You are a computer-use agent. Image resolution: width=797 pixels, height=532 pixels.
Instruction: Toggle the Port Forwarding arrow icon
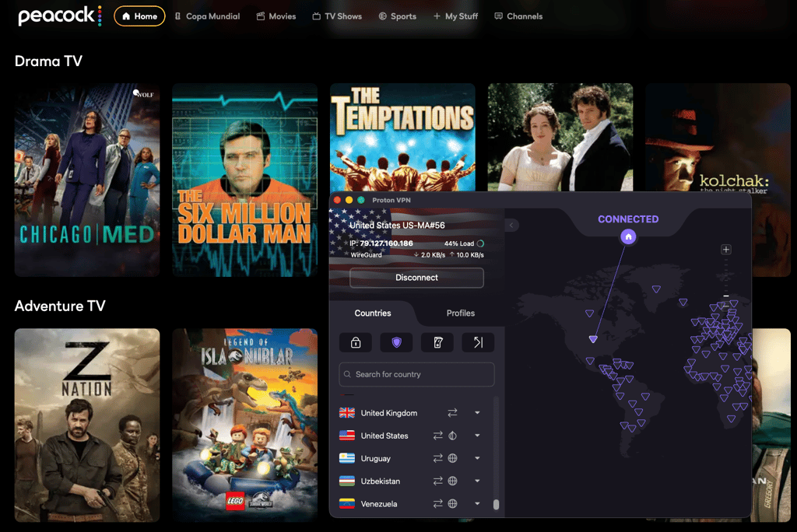(479, 342)
